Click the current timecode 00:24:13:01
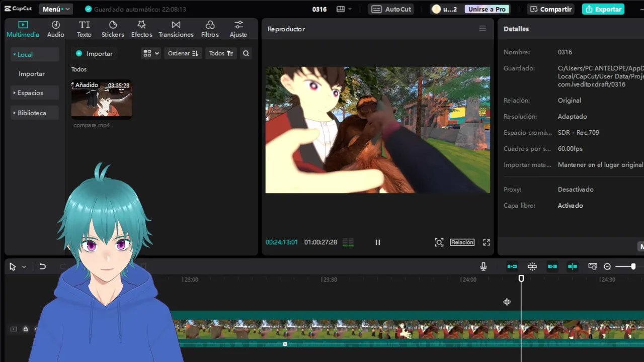The image size is (644, 362). coord(282,242)
